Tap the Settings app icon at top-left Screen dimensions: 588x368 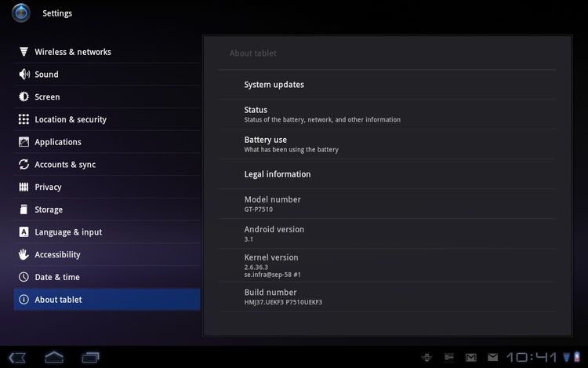(21, 13)
